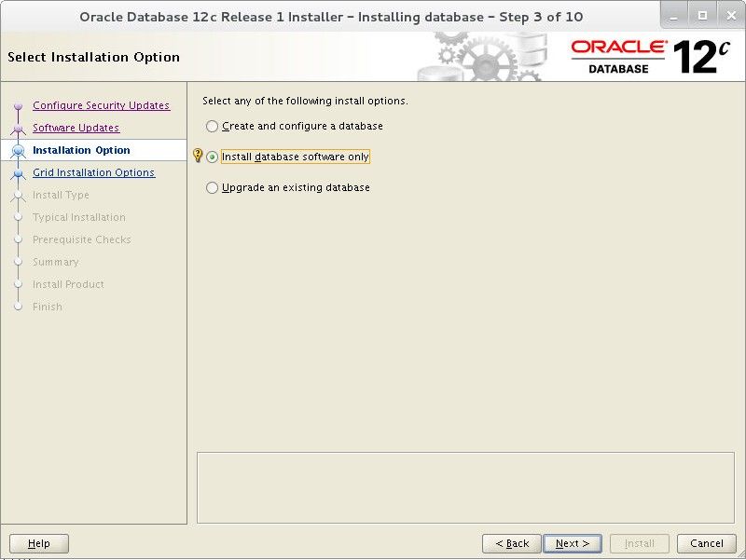Select 'Install database software only' radio button
Image resolution: width=746 pixels, height=560 pixels.
click(212, 157)
